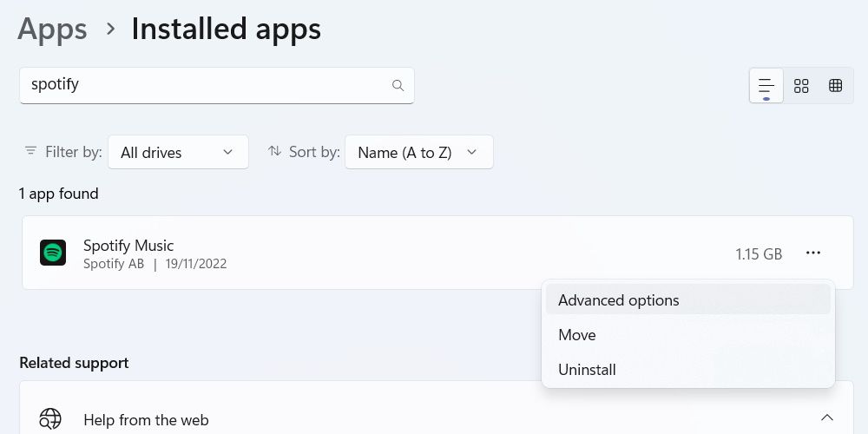Click the Help from the web globe icon

tap(51, 419)
